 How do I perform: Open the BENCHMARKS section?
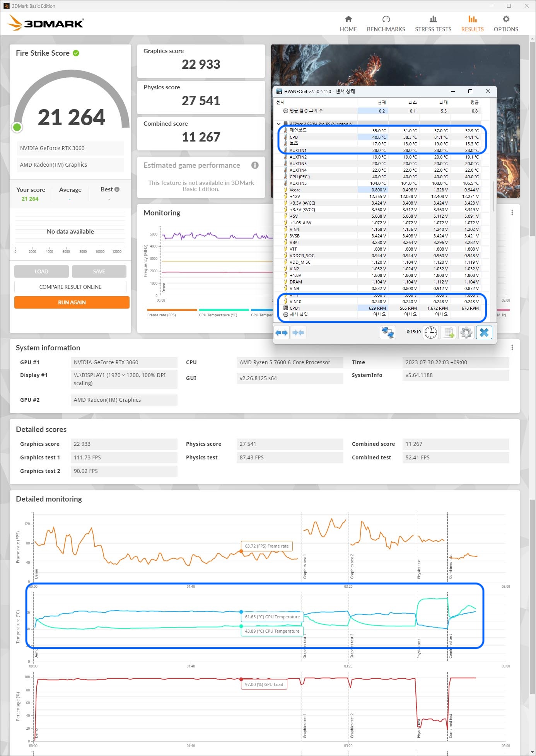(x=386, y=24)
